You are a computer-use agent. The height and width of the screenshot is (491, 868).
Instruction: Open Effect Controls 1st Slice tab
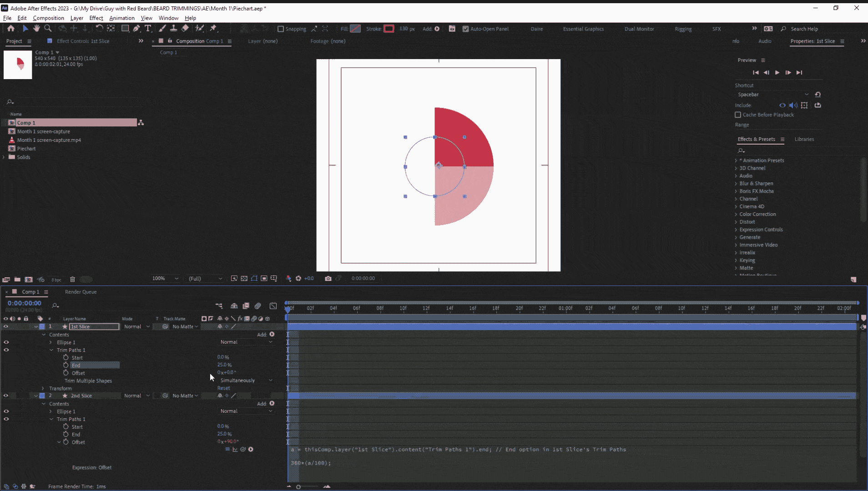coord(83,41)
